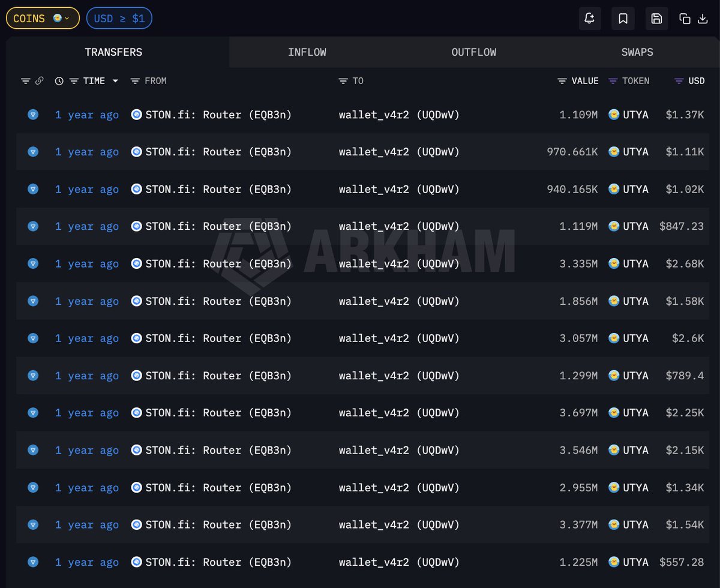The height and width of the screenshot is (588, 720).
Task: Click TON chain icon on $1.02K row
Action: [x=33, y=189]
